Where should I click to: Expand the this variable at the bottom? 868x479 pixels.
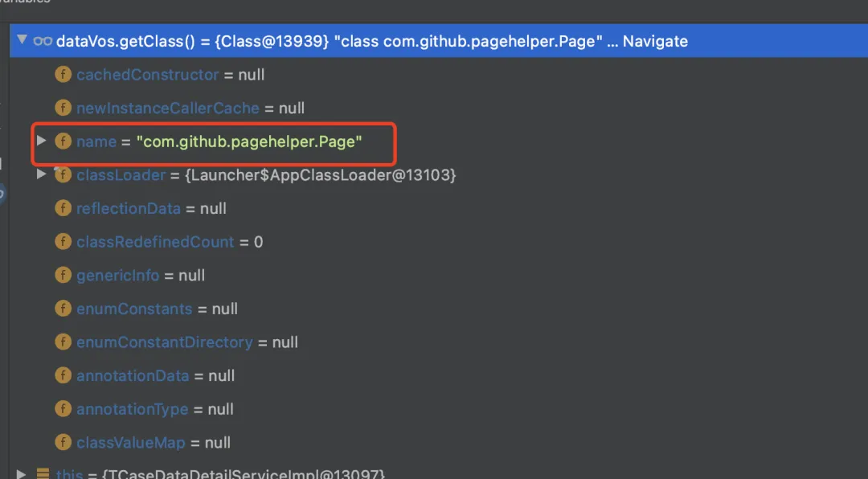23,473
